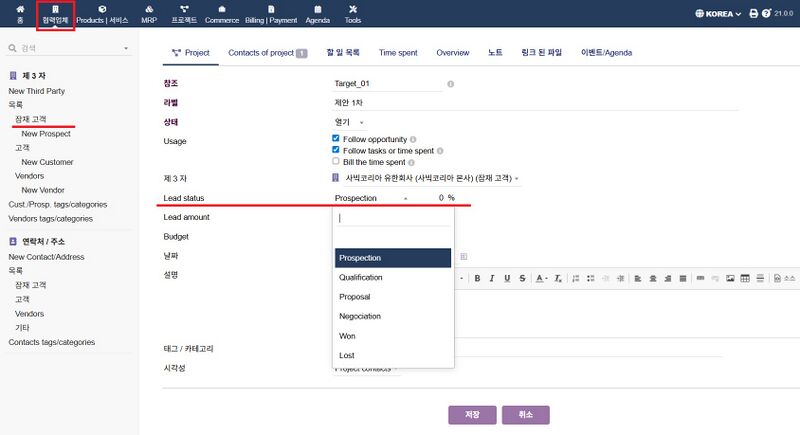Open the MRP module in top bar

(149, 14)
